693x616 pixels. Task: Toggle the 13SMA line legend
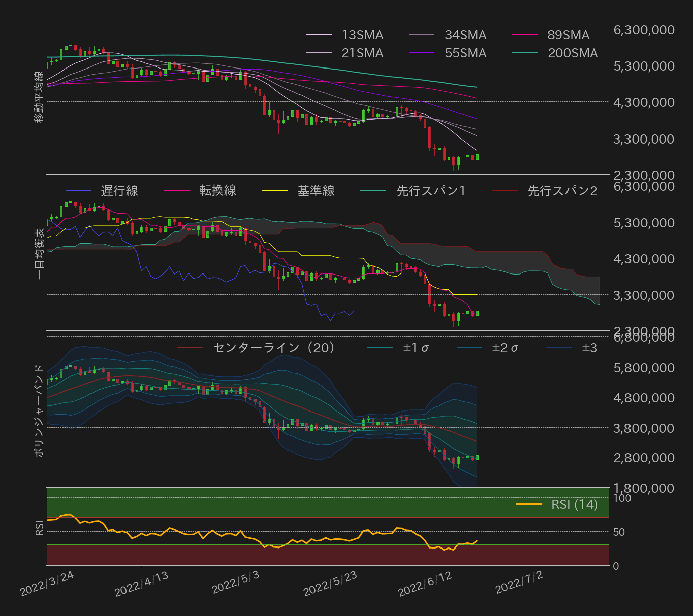(x=362, y=35)
